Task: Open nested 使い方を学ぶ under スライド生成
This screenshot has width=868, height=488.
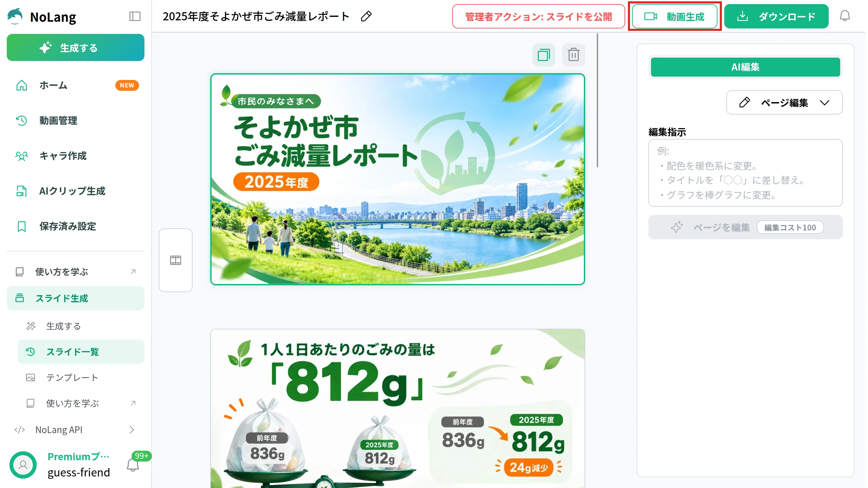Action: 81,403
